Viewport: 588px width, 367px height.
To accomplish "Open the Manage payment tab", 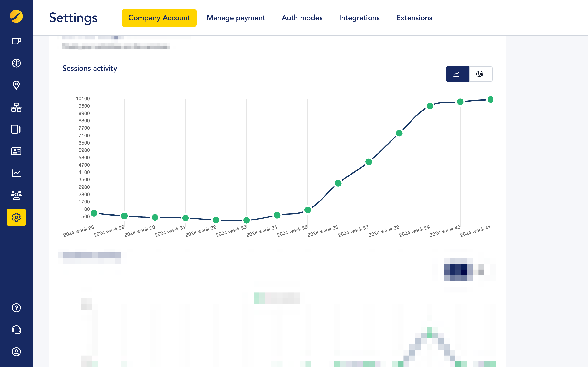I will click(236, 18).
